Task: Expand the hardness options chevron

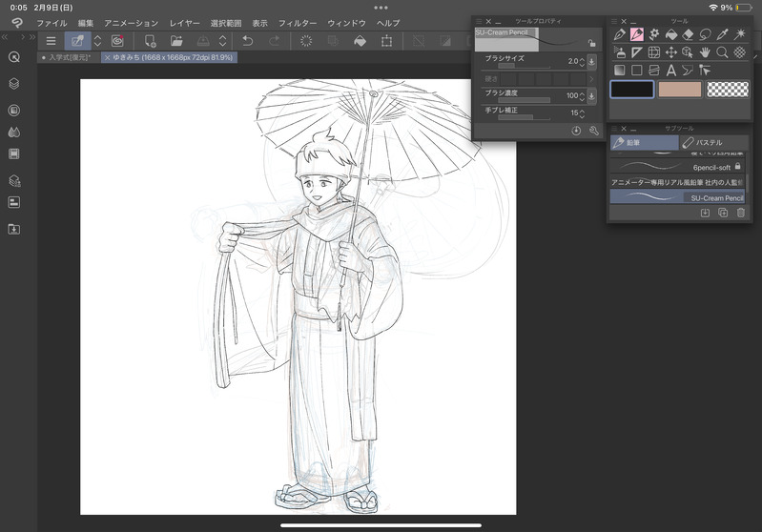Action: click(x=591, y=78)
